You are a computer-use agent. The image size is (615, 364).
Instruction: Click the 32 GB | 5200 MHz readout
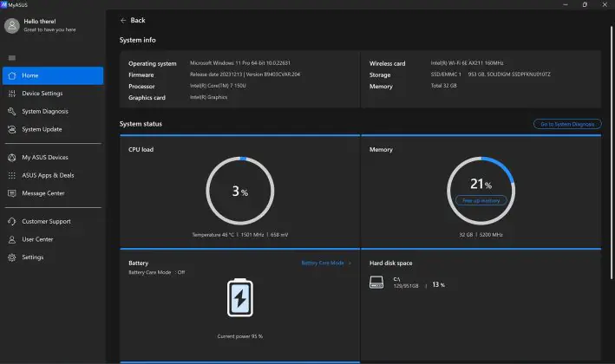click(481, 235)
